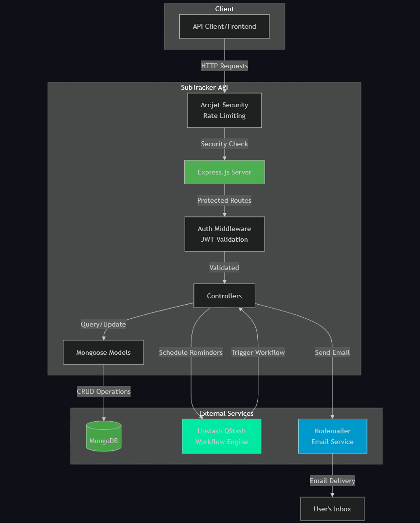The width and height of the screenshot is (420, 523).
Task: Click the HTTP Requests edge label
Action: pos(224,66)
